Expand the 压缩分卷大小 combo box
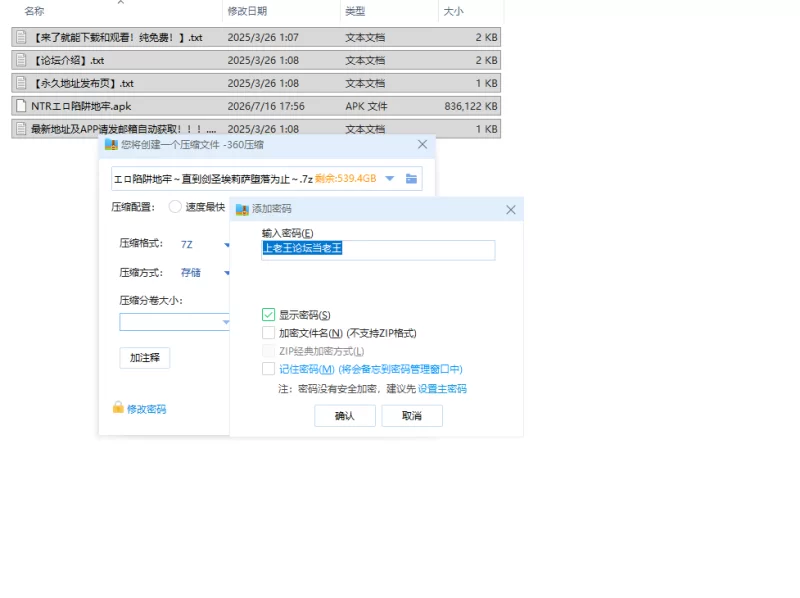 click(226, 322)
